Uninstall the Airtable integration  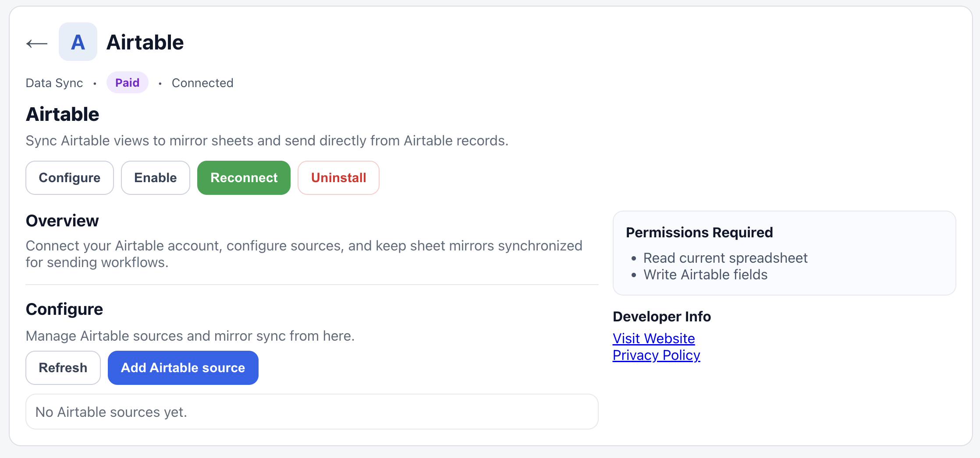[338, 178]
